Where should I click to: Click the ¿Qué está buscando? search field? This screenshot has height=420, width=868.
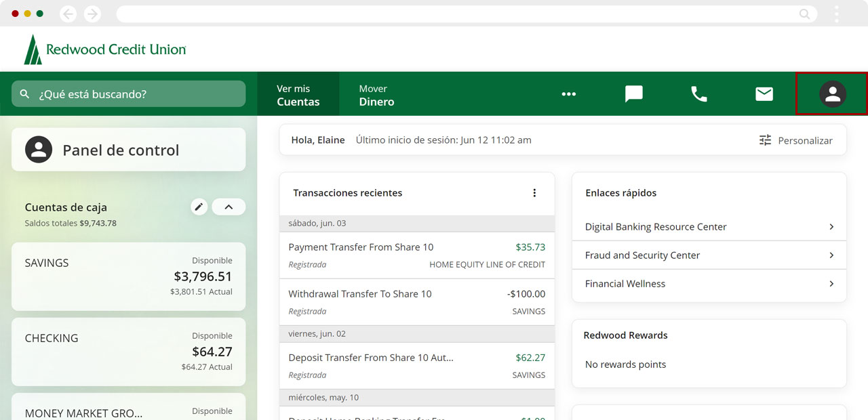tap(129, 94)
